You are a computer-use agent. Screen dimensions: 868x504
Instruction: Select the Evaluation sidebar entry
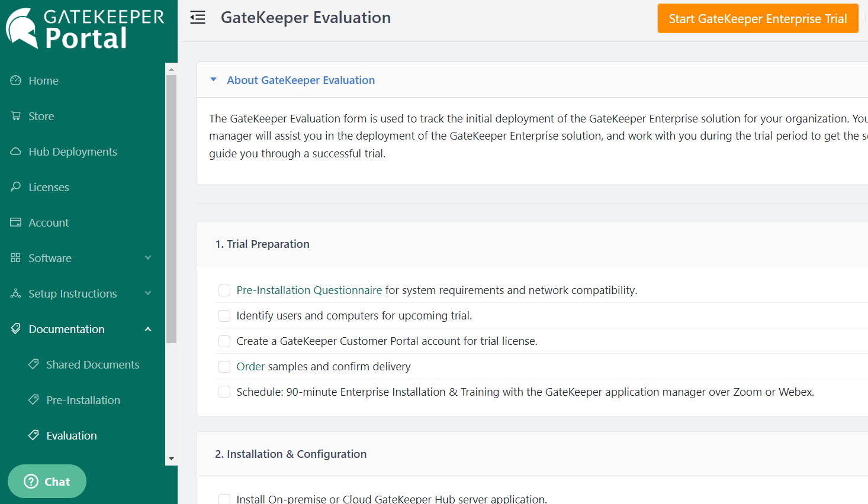tap(71, 435)
